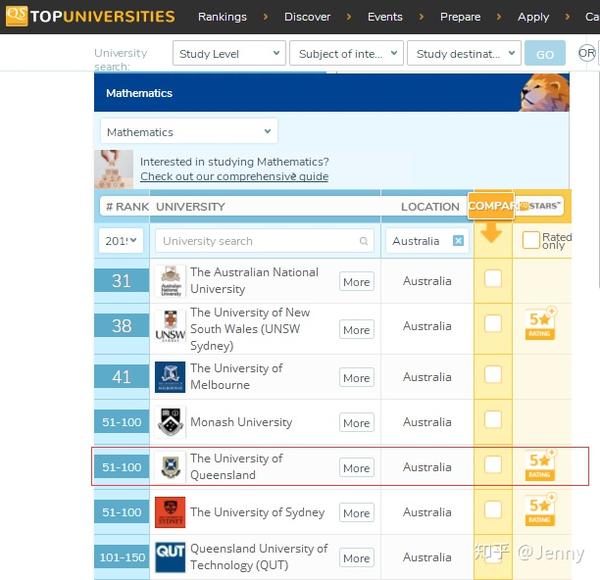Click UNSW's 5 star rating badge
This screenshot has height=580, width=600.
tap(540, 324)
